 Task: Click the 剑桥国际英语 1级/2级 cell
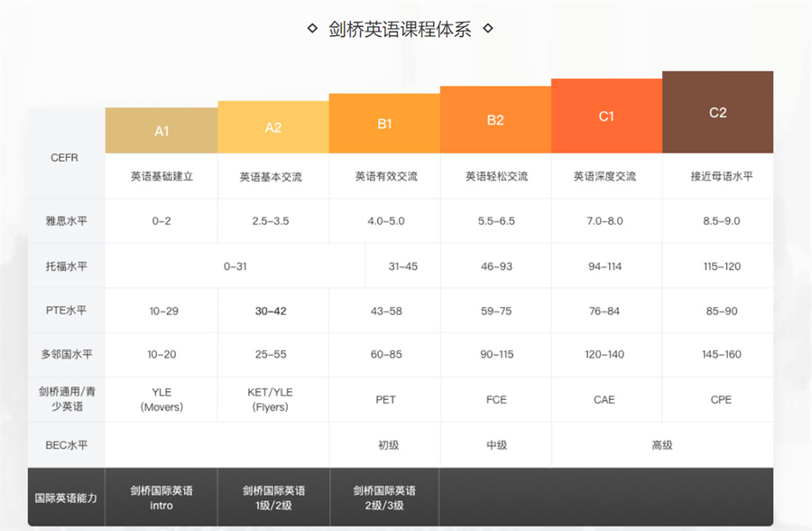[x=273, y=498]
